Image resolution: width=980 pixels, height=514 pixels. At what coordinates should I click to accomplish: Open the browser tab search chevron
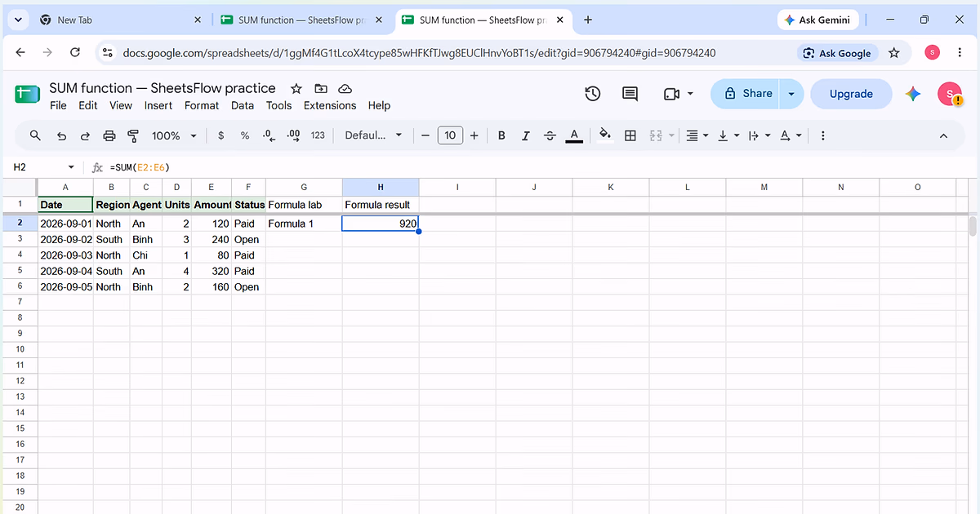point(19,20)
